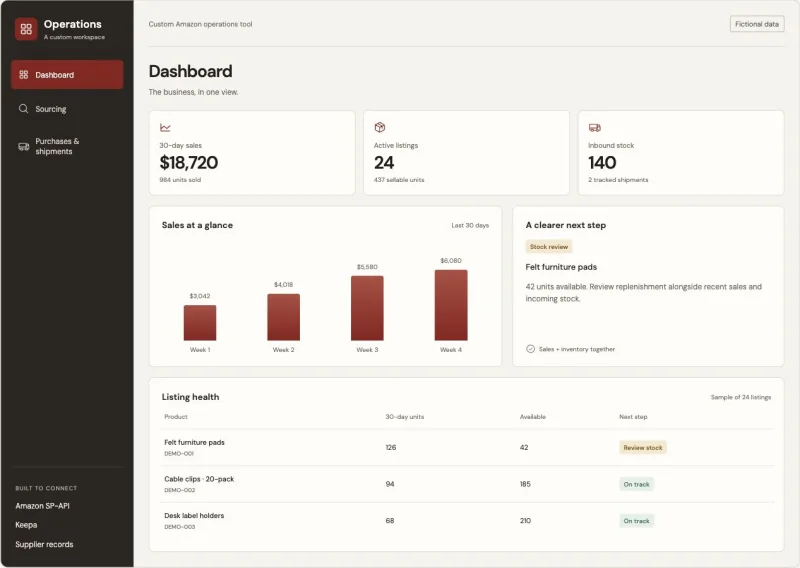Click the Stock review badge
This screenshot has height=568, width=800.
point(548,246)
